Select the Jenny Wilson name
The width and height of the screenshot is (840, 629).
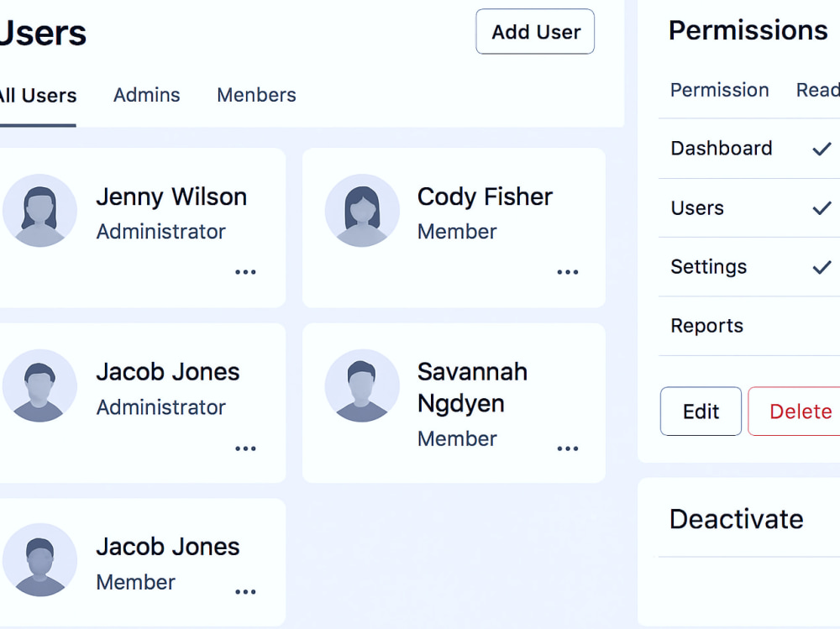(x=171, y=197)
